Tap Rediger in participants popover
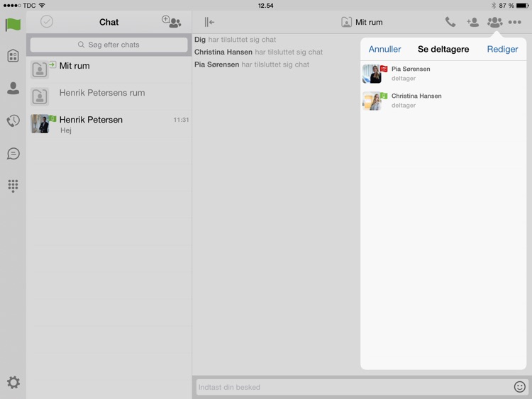Viewport: 532px width, 399px height. click(x=502, y=49)
